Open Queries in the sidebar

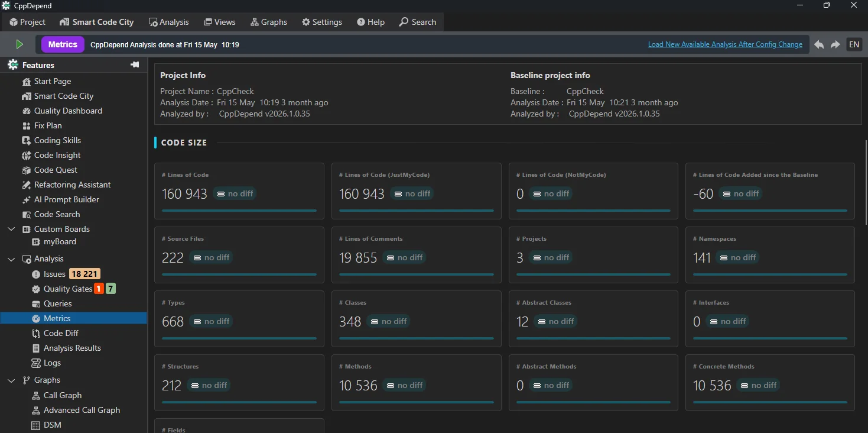57,303
